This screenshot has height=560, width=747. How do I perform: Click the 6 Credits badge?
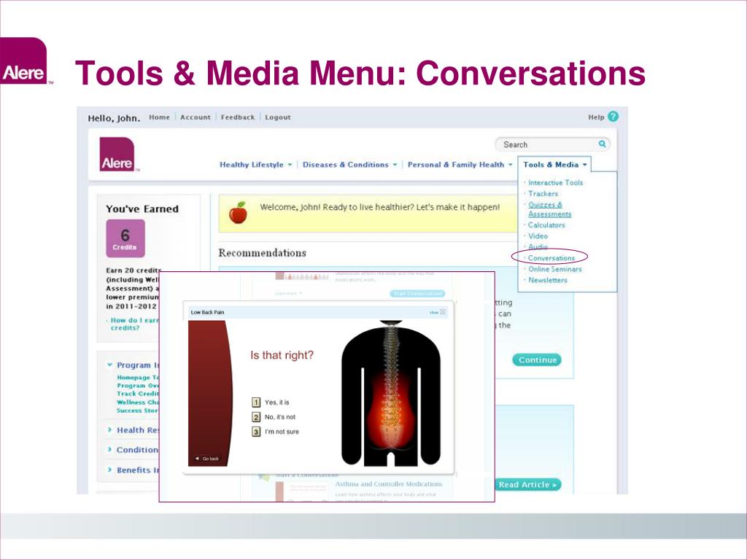coord(125,238)
